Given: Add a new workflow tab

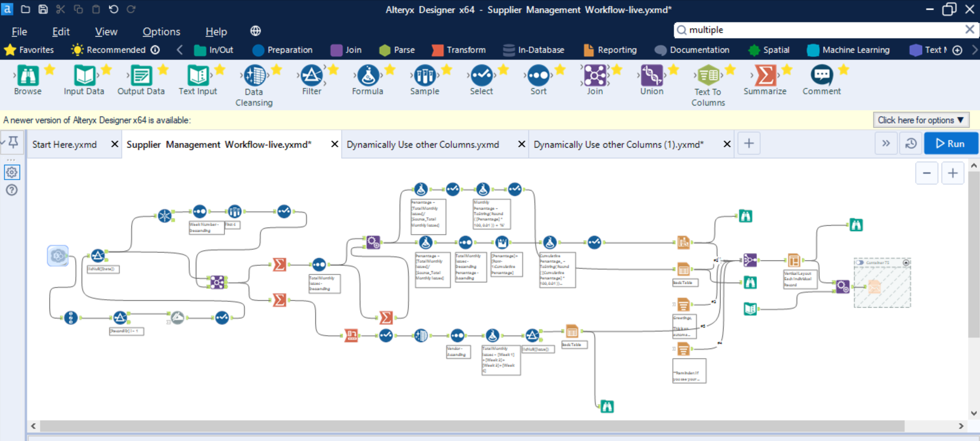Looking at the screenshot, I should 749,143.
